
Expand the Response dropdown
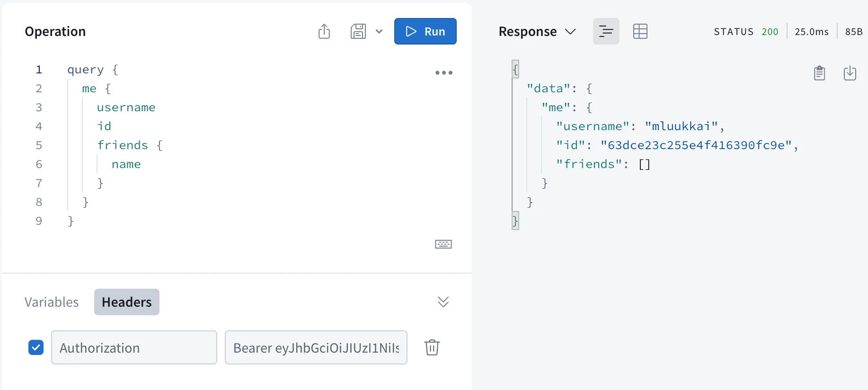tap(537, 31)
